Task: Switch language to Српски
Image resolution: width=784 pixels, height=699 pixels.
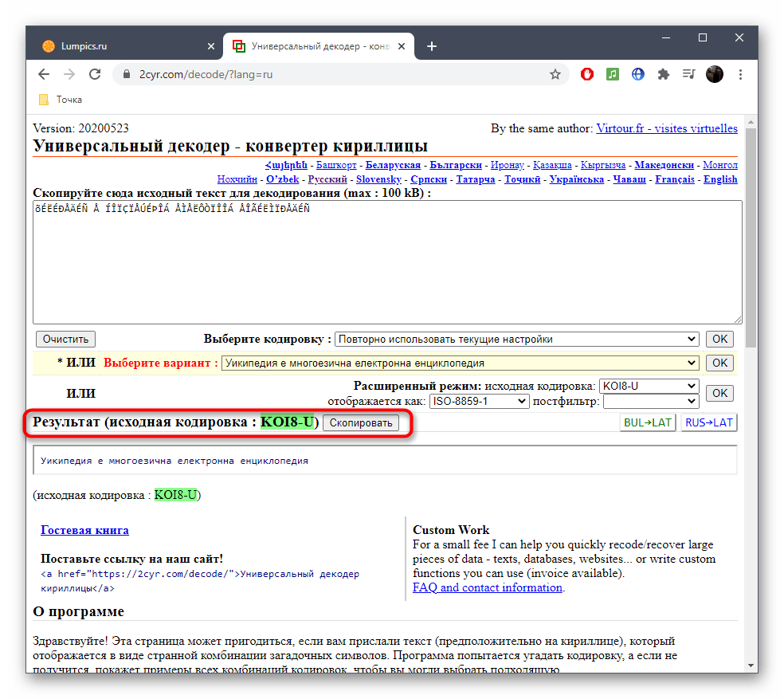Action: click(429, 179)
